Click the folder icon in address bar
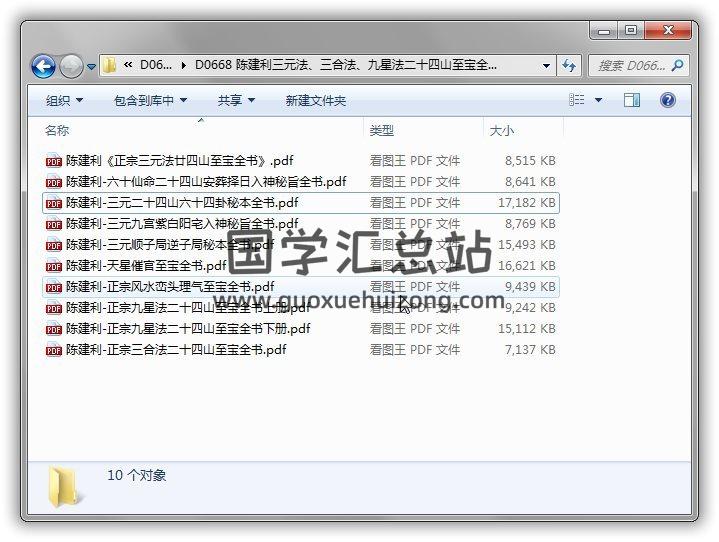719x542 pixels. [110, 65]
